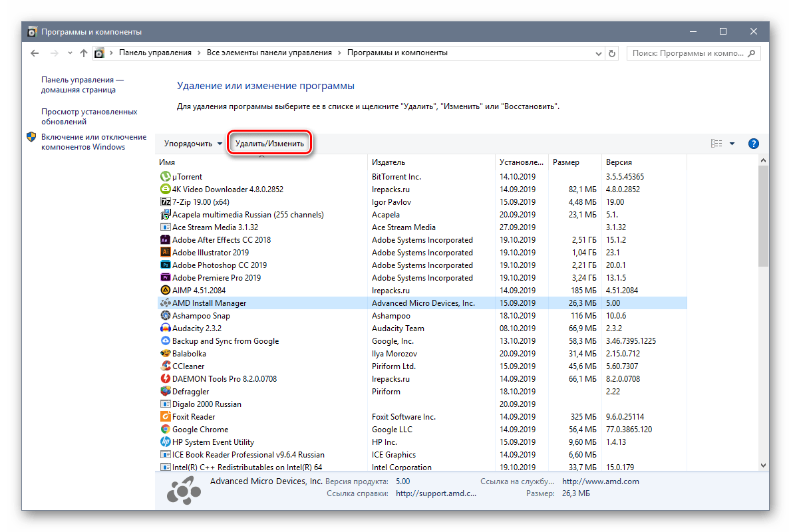Open Включение или отключение компонентов Windows
This screenshot has width=791, height=532.
94,142
